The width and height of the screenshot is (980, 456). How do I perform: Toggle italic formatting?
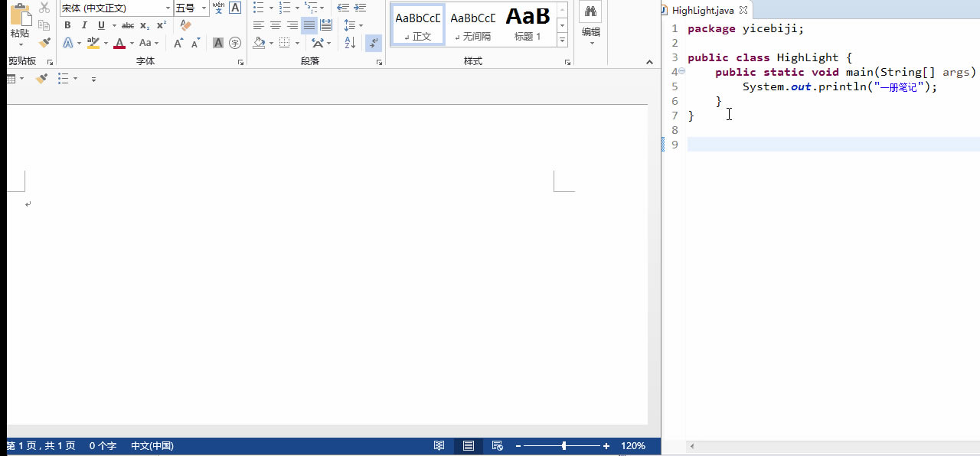[84, 25]
